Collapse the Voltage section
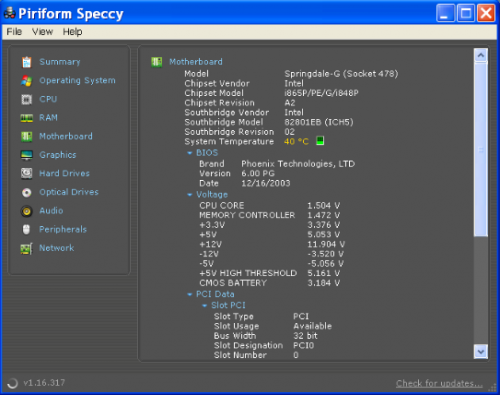The height and width of the screenshot is (395, 500). tap(190, 195)
